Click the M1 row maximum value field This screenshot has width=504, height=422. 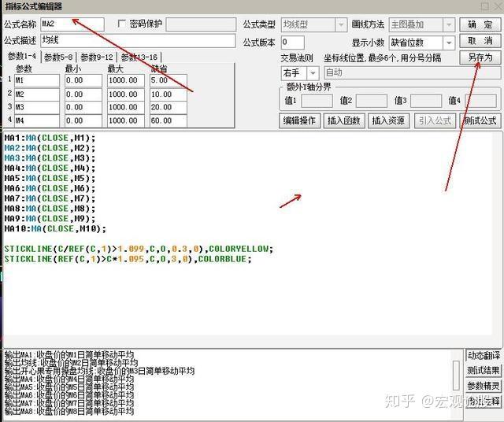pos(126,80)
